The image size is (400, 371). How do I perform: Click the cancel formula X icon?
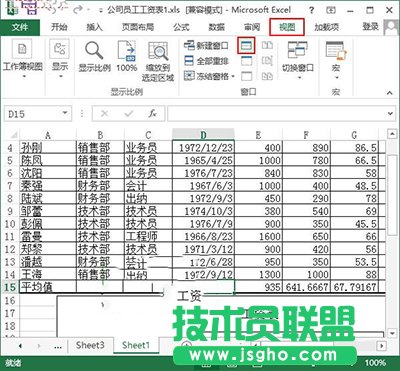[104, 114]
